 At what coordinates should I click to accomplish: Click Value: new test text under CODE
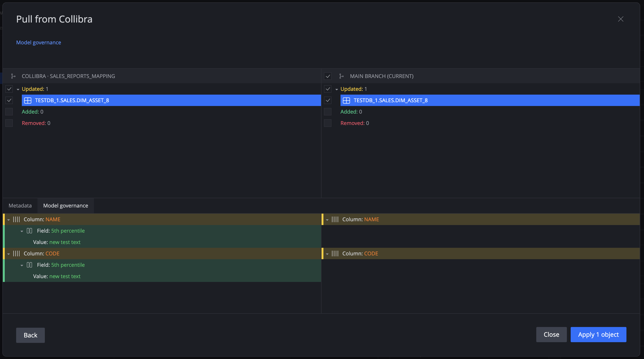(x=57, y=276)
